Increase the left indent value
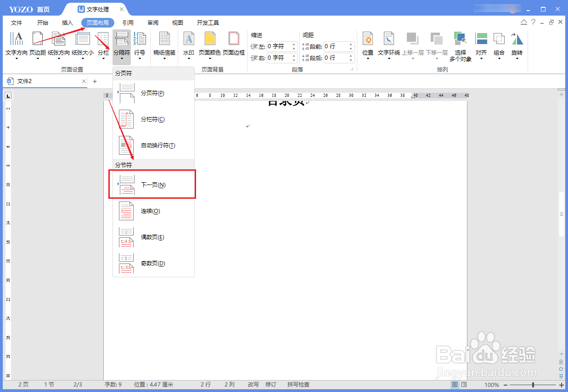Image resolution: width=568 pixels, height=392 pixels. (294, 45)
